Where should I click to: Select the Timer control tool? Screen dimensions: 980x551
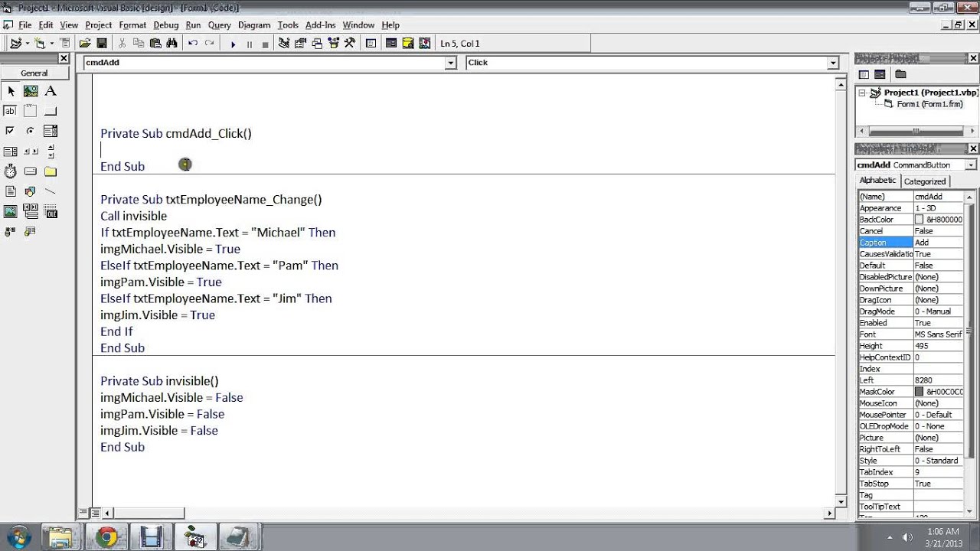point(11,171)
